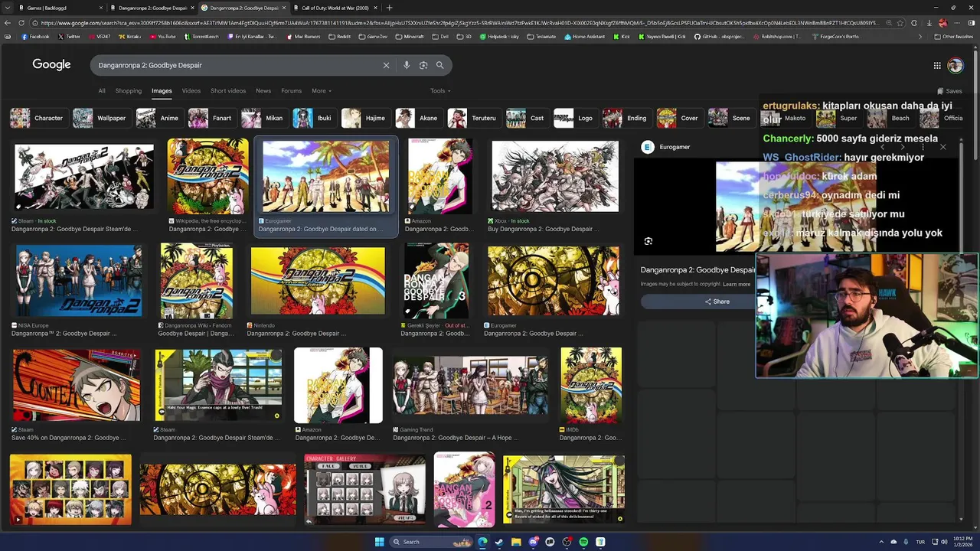Screen dimensions: 980x551
Task: Click Lens icon on preview image
Action: [648, 241]
